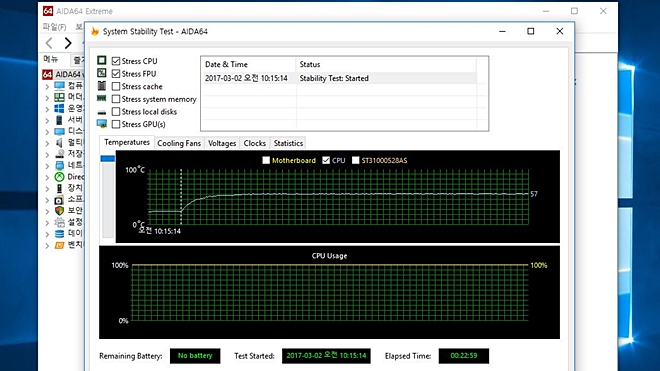Viewport: 660px width, 371px height.
Task: Select the '2017-03-02 오전 10:15:14' log row date
Action: (246, 78)
